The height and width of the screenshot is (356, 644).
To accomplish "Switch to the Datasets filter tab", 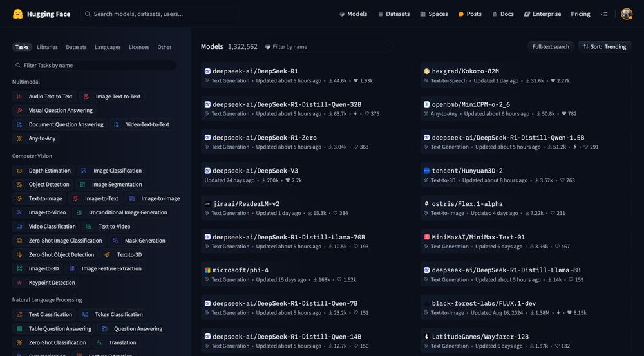I will [77, 47].
